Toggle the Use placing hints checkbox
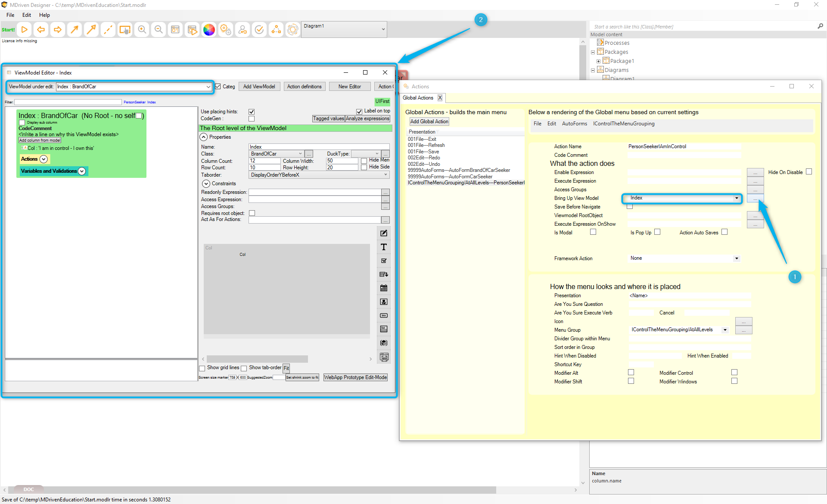This screenshot has width=827, height=504. point(252,112)
